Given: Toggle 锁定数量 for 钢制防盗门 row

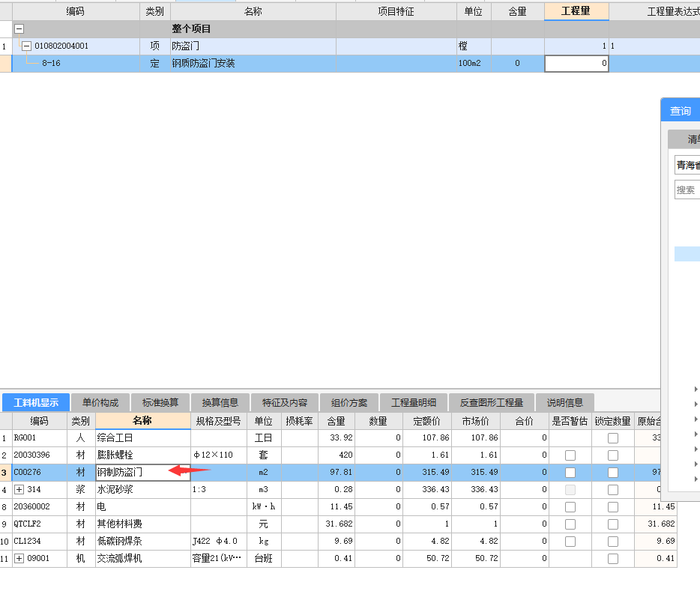Looking at the screenshot, I should coord(613,473).
